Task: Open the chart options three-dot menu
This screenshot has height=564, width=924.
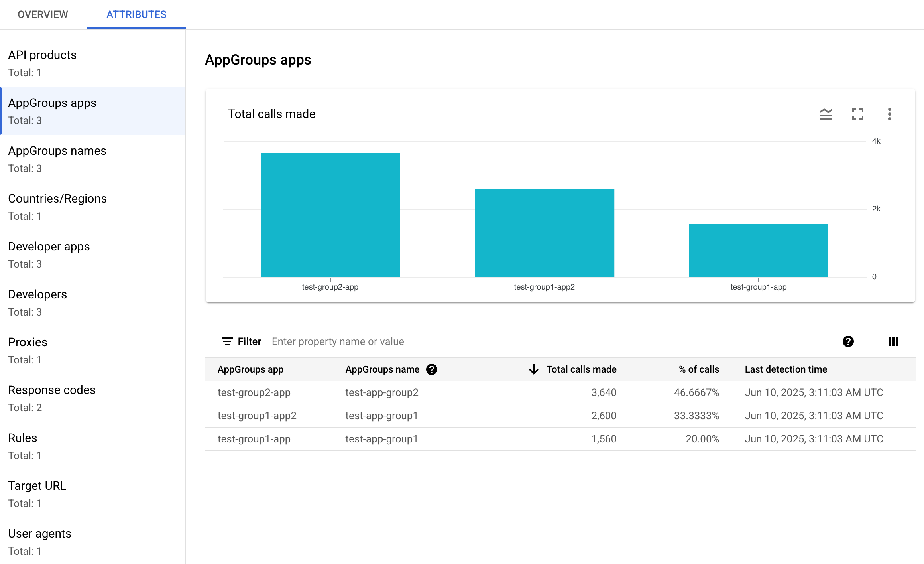Action: tap(889, 114)
